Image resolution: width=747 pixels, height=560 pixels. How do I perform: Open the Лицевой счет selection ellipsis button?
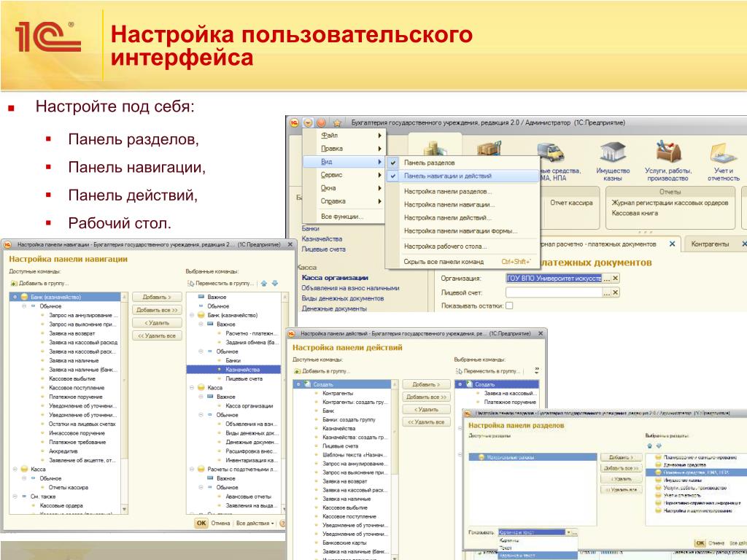[606, 292]
